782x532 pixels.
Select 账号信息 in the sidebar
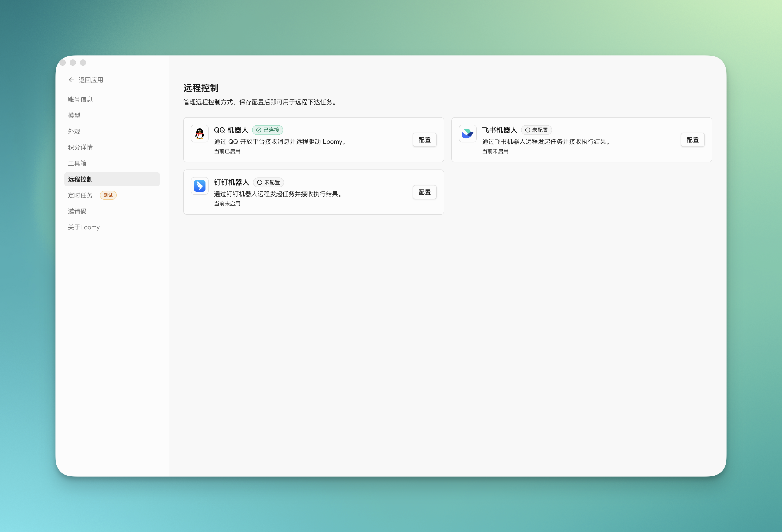pyautogui.click(x=80, y=99)
